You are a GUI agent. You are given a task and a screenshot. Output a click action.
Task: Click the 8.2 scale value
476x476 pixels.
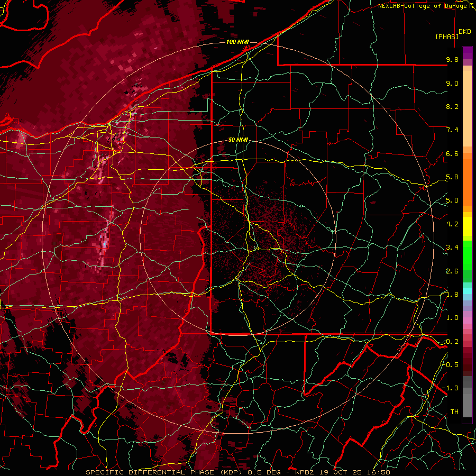click(x=452, y=106)
